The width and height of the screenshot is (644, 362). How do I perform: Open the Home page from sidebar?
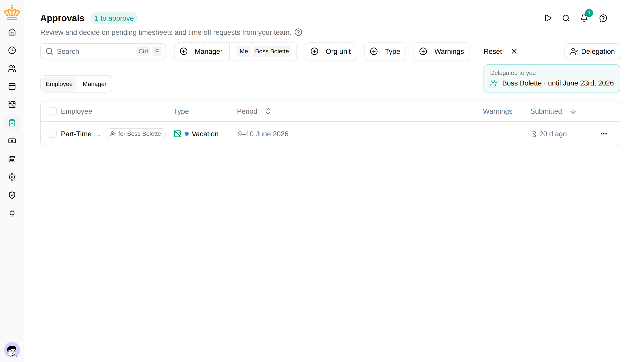[x=12, y=32]
